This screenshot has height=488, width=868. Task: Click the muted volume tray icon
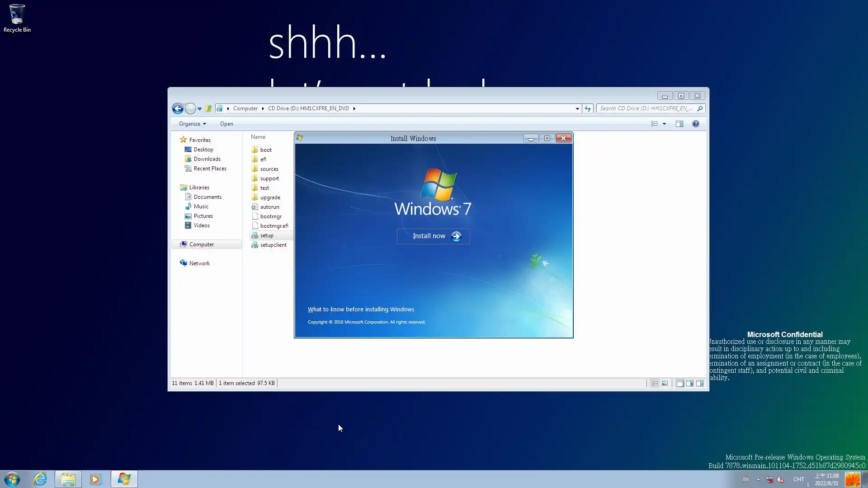coord(780,479)
